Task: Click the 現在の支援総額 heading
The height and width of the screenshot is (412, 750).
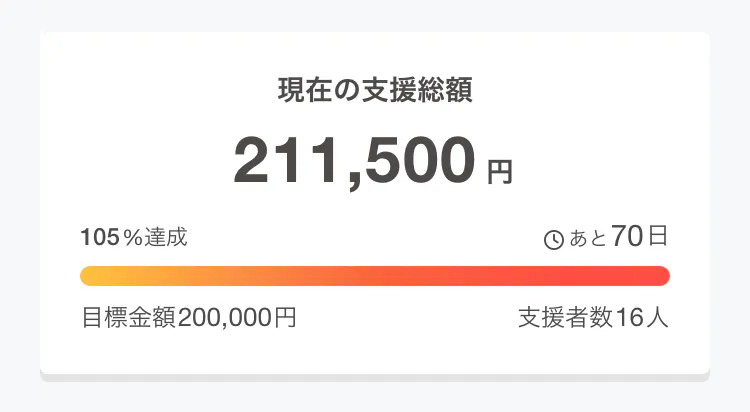Action: [x=374, y=91]
